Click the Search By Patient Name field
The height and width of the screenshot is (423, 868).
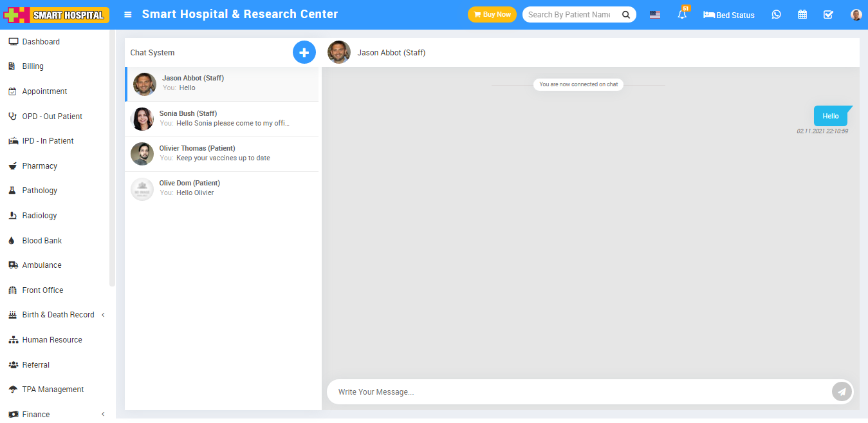click(569, 15)
